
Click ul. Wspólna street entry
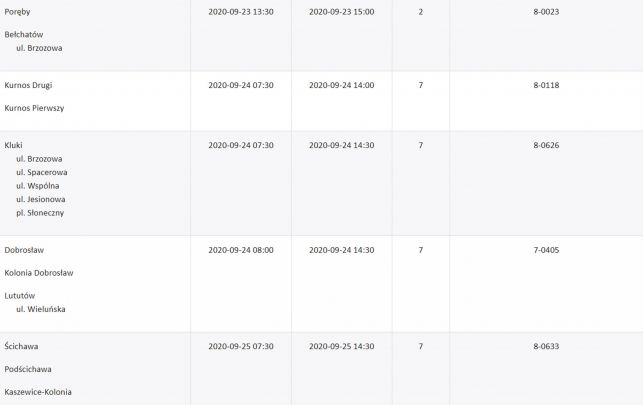(39, 185)
